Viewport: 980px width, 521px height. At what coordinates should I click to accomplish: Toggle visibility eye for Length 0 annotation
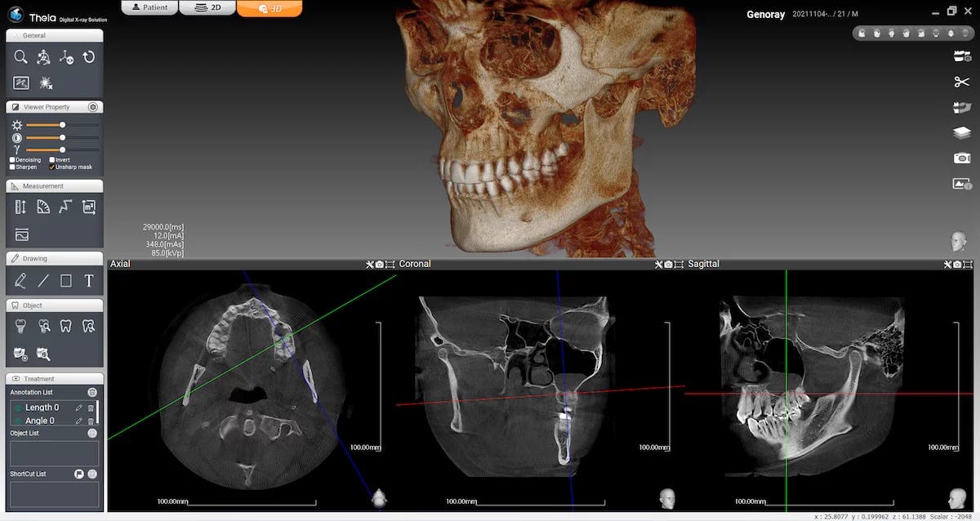click(x=17, y=407)
